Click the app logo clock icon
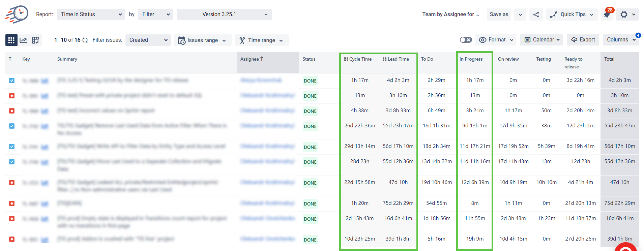 click(17, 14)
